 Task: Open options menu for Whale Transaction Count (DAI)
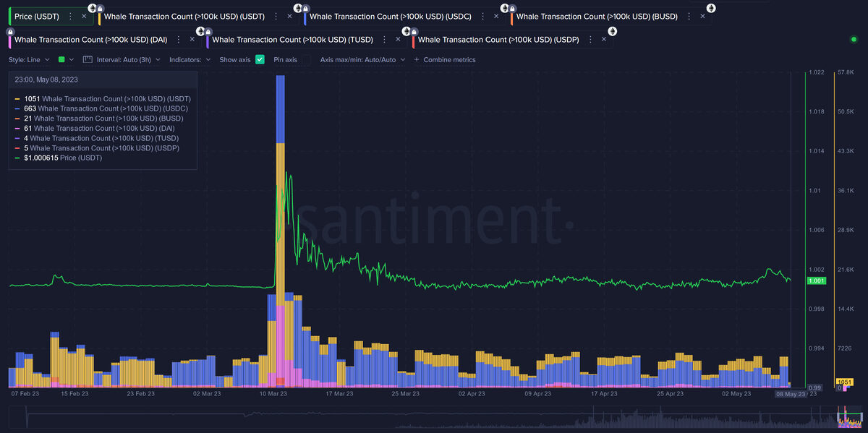(178, 39)
